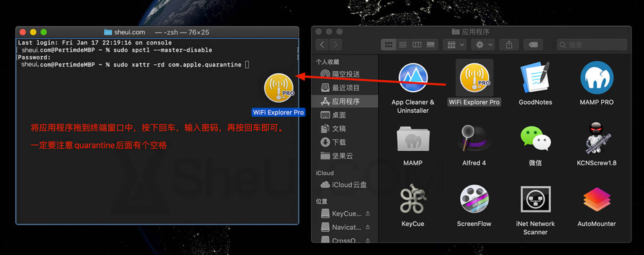Open Desktop (桌面) in sidebar
644x255 pixels.
coord(346,115)
